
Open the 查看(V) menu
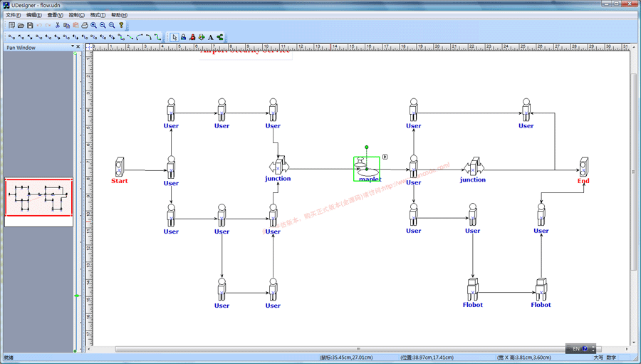point(55,15)
